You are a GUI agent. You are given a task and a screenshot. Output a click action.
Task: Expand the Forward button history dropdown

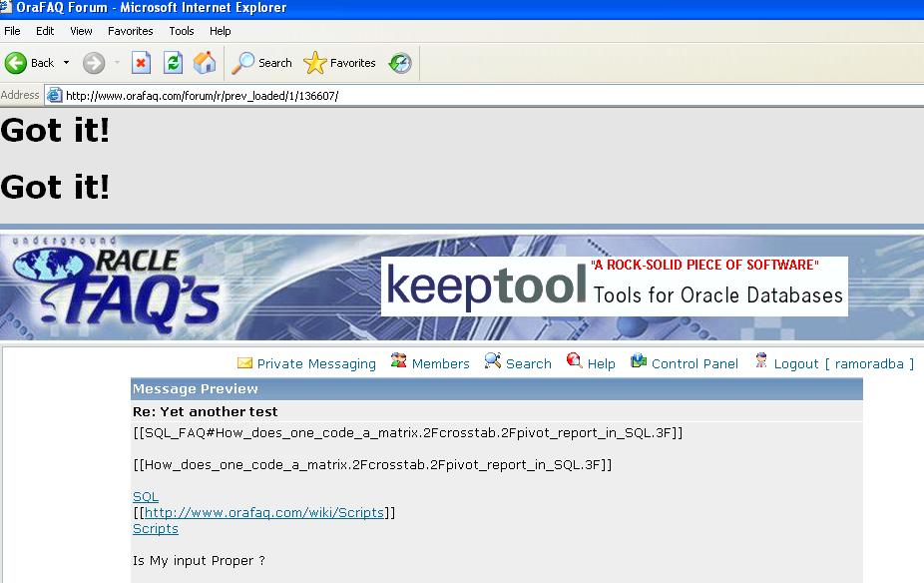tap(117, 63)
